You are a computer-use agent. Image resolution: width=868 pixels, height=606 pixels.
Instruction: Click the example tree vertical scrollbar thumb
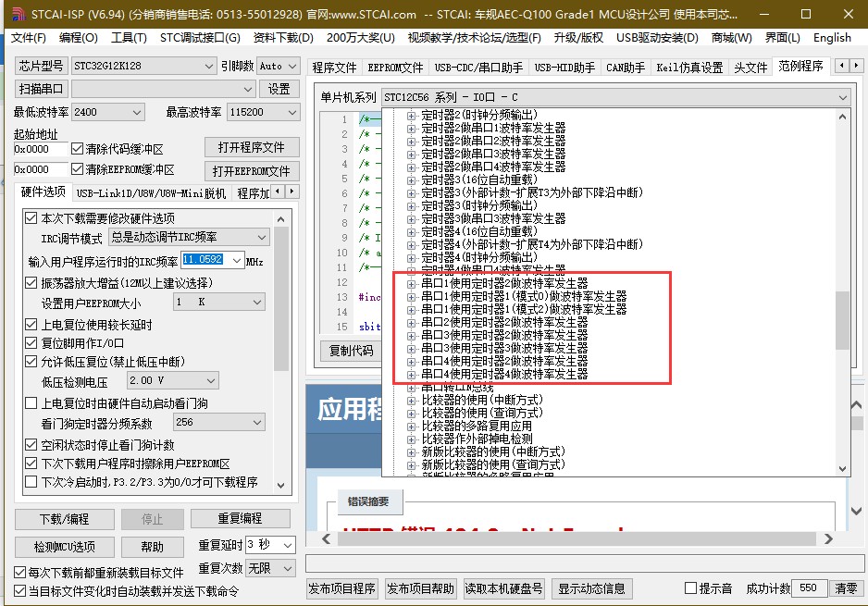(842, 320)
